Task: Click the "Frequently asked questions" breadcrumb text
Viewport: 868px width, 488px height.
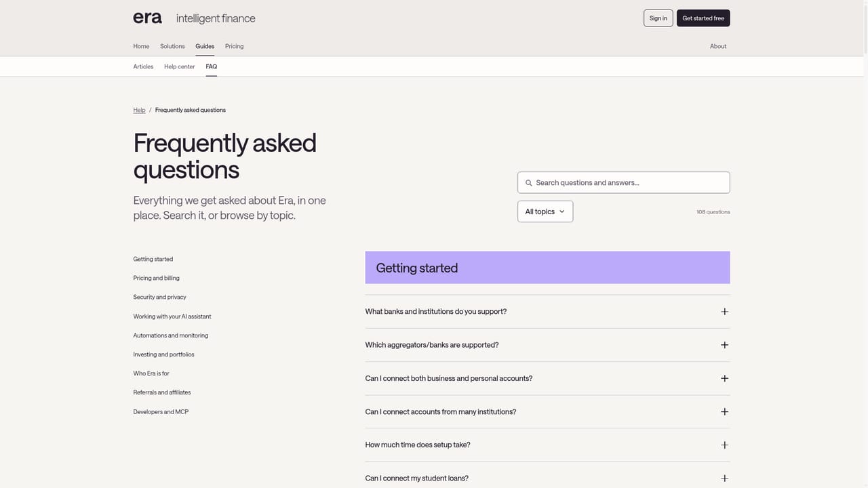Action: 191,110
